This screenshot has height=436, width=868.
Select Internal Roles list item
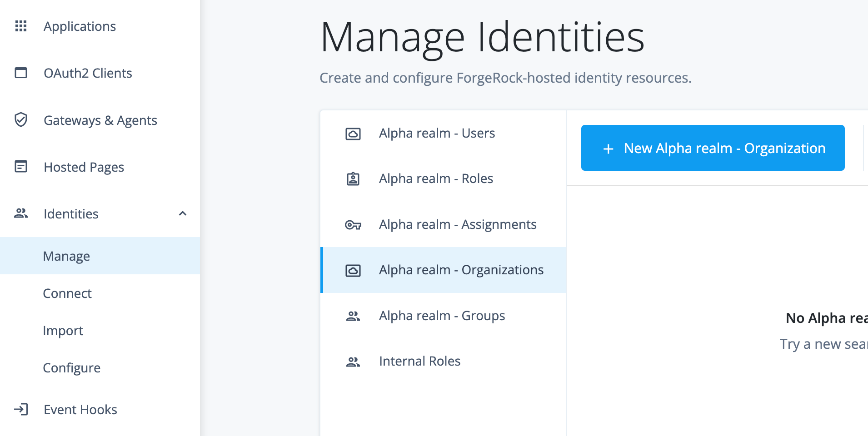[443, 361]
